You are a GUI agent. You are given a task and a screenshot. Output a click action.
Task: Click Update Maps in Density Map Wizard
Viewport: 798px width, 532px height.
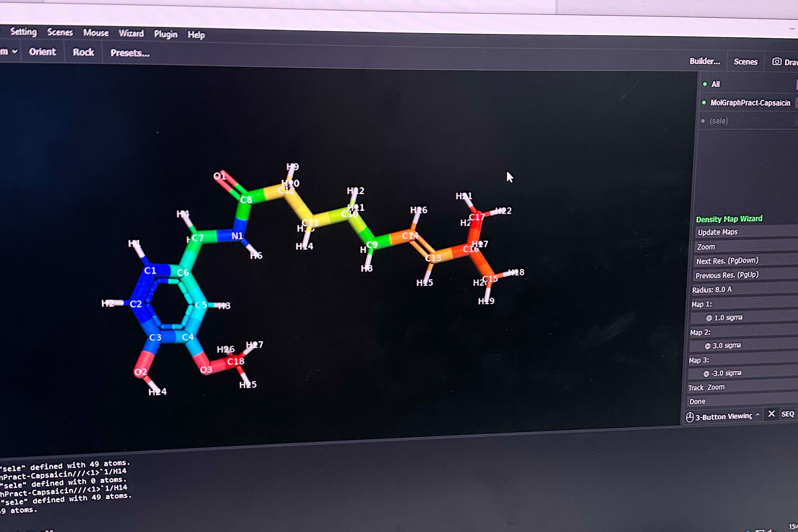[x=717, y=232]
